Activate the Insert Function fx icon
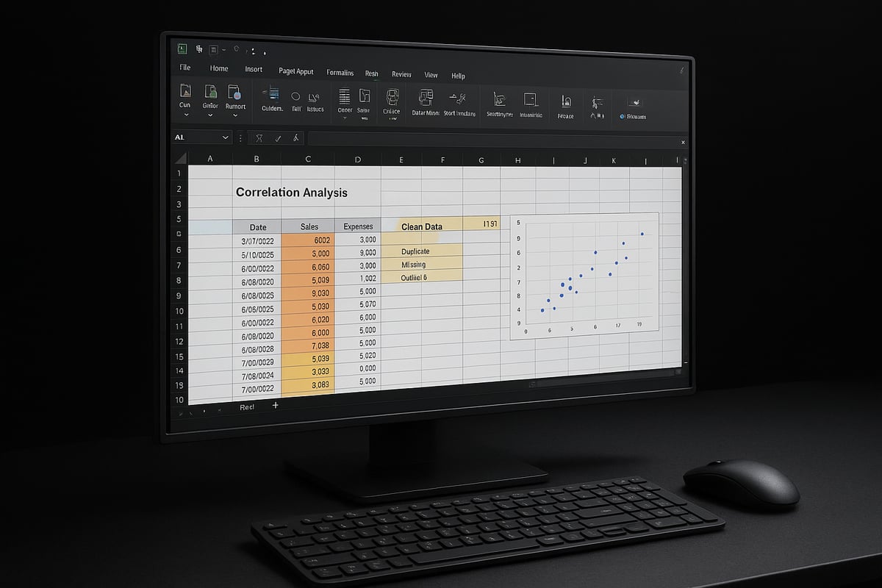 coord(297,137)
